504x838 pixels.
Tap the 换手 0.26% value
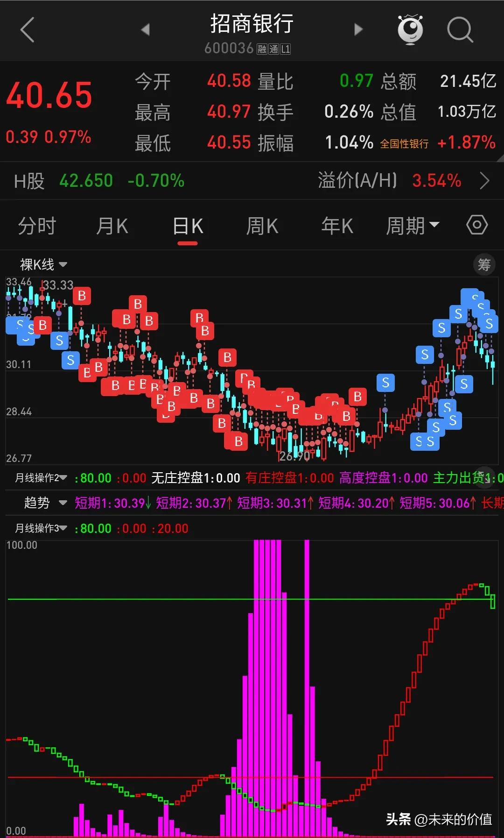[349, 112]
